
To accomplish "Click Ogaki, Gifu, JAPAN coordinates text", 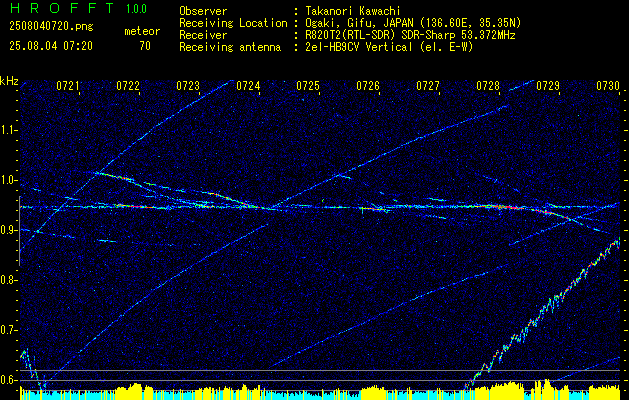I will pyautogui.click(x=413, y=23).
